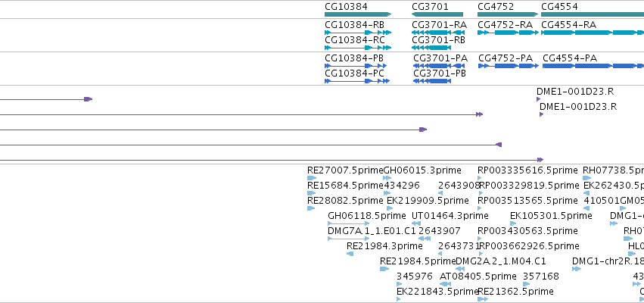This screenshot has width=644, height=303.
Task: Select the EK105301.5prime EST marker
Action: [x=512, y=223]
